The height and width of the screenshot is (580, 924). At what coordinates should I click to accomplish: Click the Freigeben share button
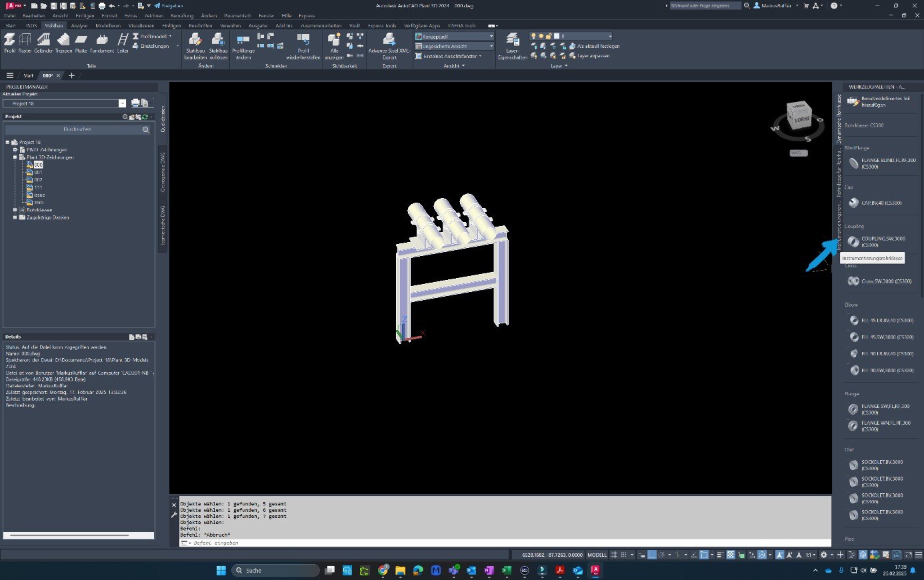tap(169, 5)
